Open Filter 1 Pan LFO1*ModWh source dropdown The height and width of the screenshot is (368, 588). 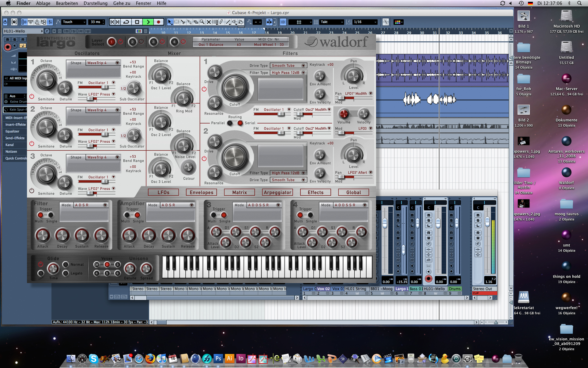point(359,94)
